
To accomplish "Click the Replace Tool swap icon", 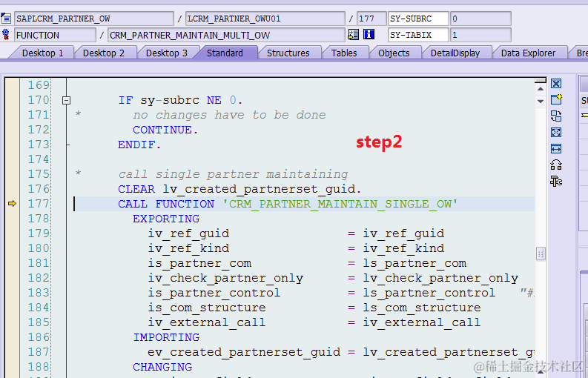I will pos(556,116).
